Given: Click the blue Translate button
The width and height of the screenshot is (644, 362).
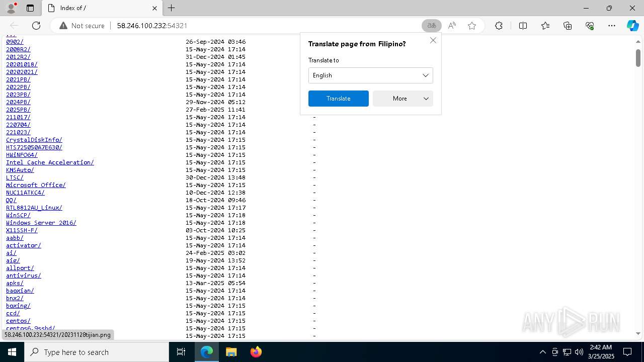Looking at the screenshot, I should tap(338, 99).
